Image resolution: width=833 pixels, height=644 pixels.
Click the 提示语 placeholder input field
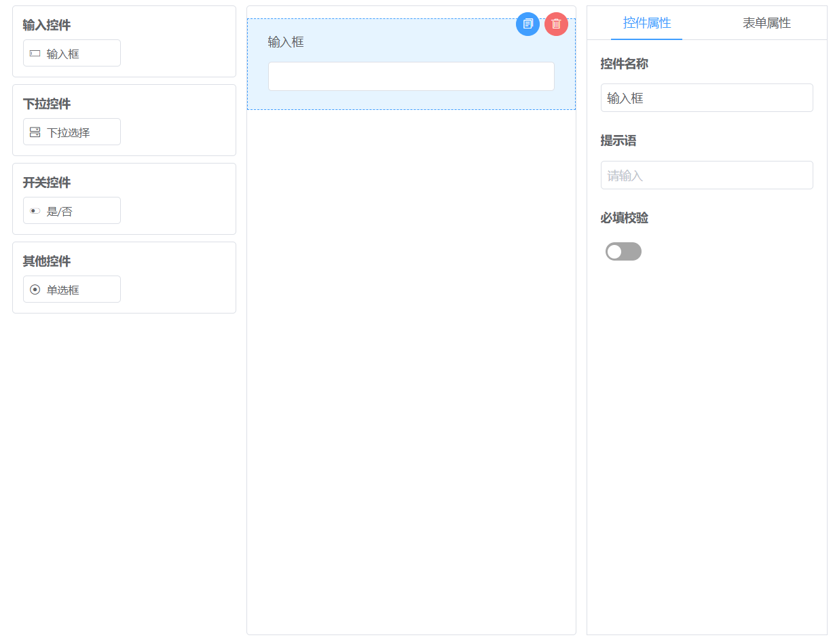[706, 175]
